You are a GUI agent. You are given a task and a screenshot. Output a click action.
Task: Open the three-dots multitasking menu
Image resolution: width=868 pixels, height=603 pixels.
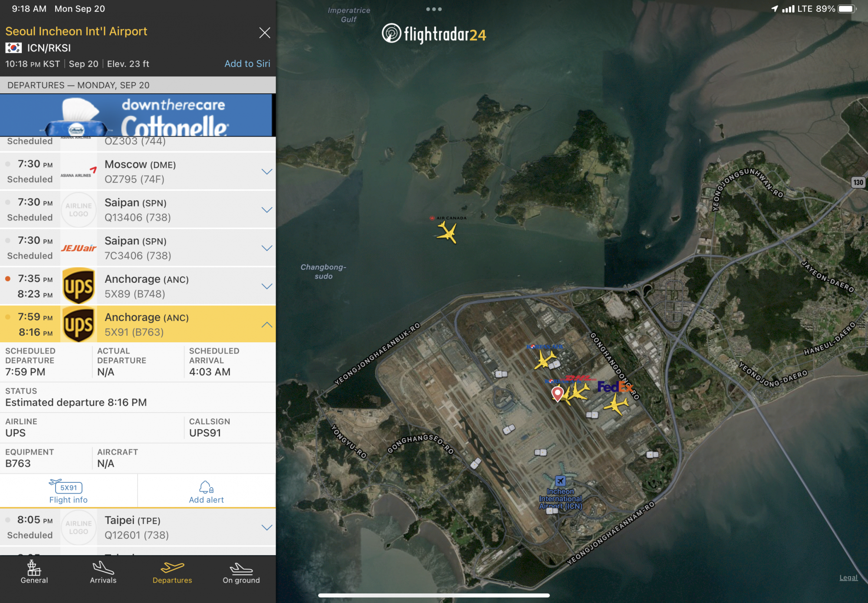tap(434, 9)
